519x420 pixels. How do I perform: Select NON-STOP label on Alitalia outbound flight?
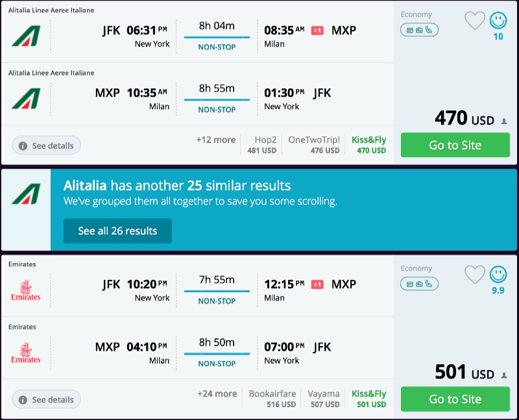pos(218,47)
